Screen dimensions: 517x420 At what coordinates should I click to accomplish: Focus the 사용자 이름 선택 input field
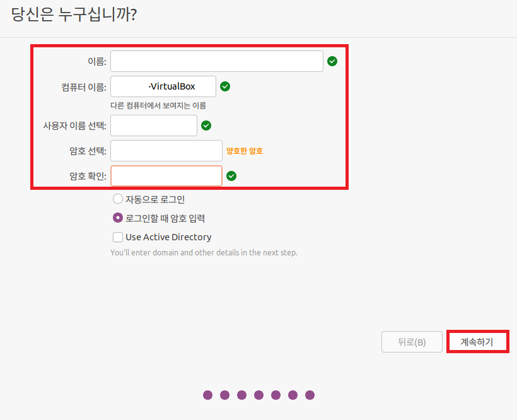154,125
